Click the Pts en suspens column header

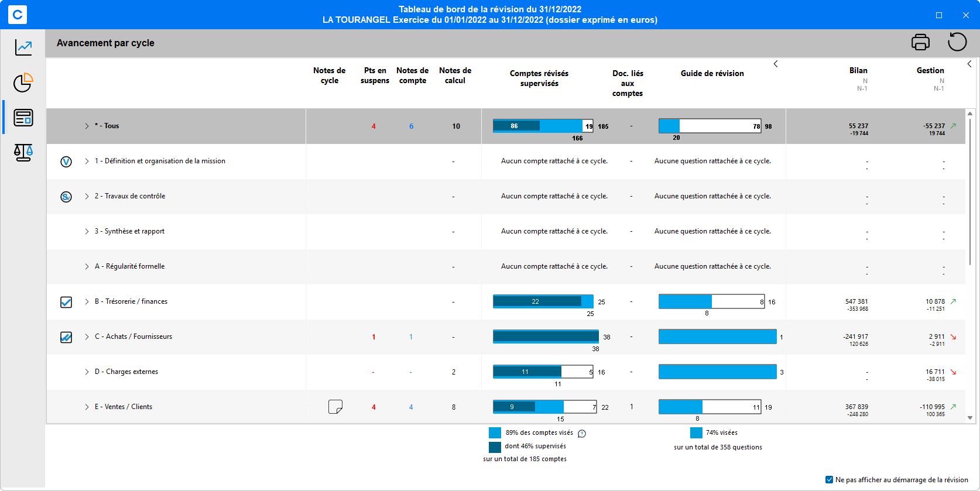pos(375,75)
